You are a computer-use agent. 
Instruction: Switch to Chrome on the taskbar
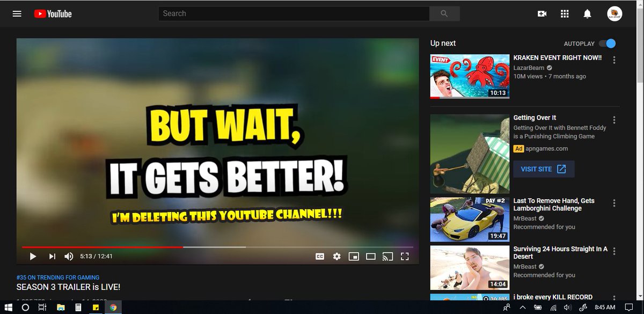click(x=113, y=308)
